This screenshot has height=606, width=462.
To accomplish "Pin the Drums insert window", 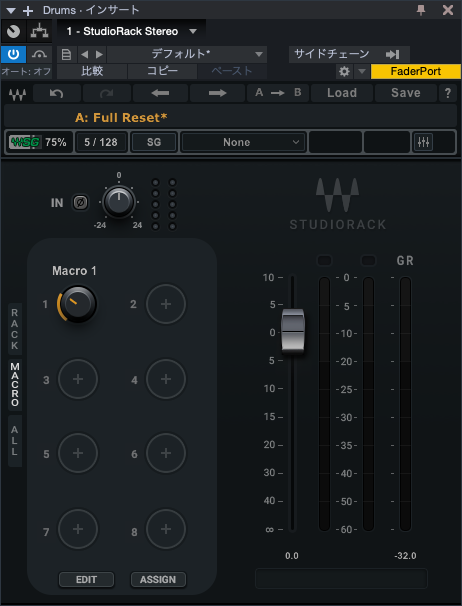I will 421,10.
